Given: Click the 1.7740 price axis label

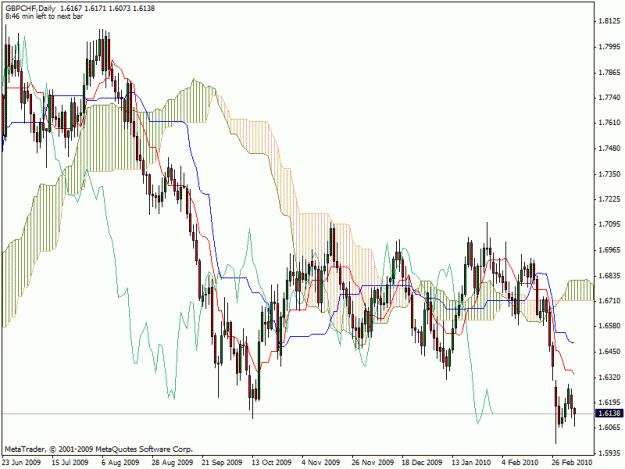Looking at the screenshot, I should pos(610,98).
